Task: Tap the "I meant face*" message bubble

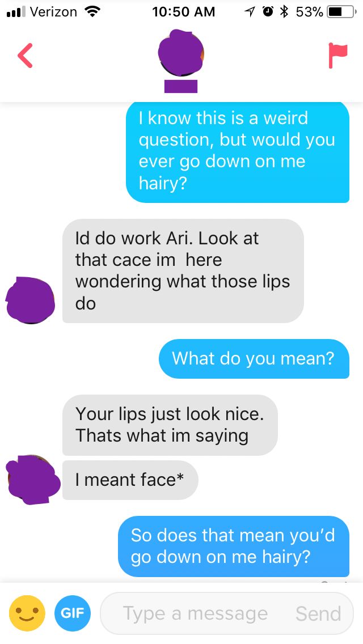Action: click(x=130, y=480)
